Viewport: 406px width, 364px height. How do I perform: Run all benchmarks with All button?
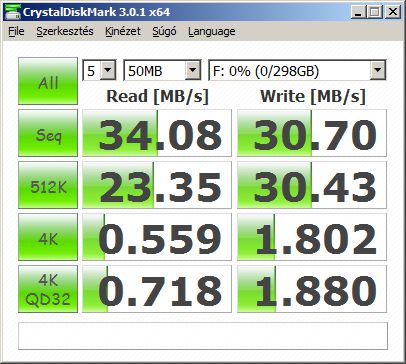click(48, 81)
